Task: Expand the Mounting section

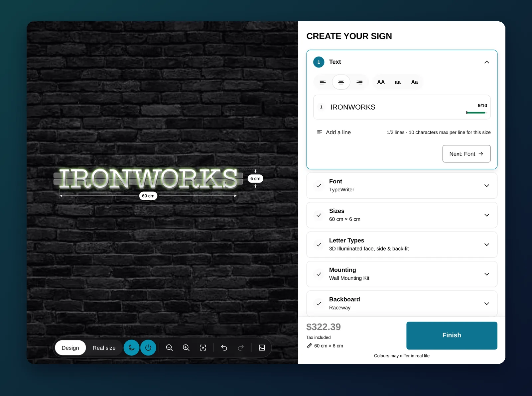Action: click(402, 274)
